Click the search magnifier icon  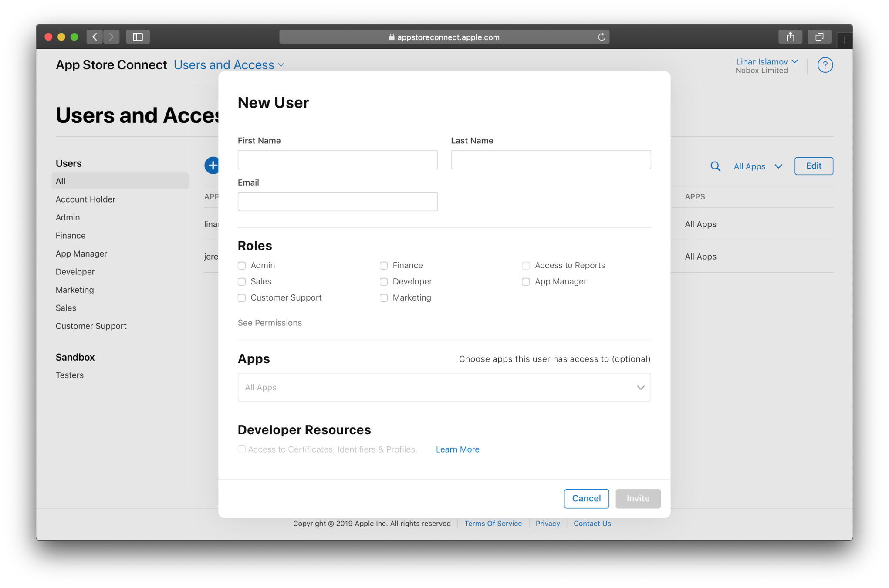pyautogui.click(x=715, y=166)
